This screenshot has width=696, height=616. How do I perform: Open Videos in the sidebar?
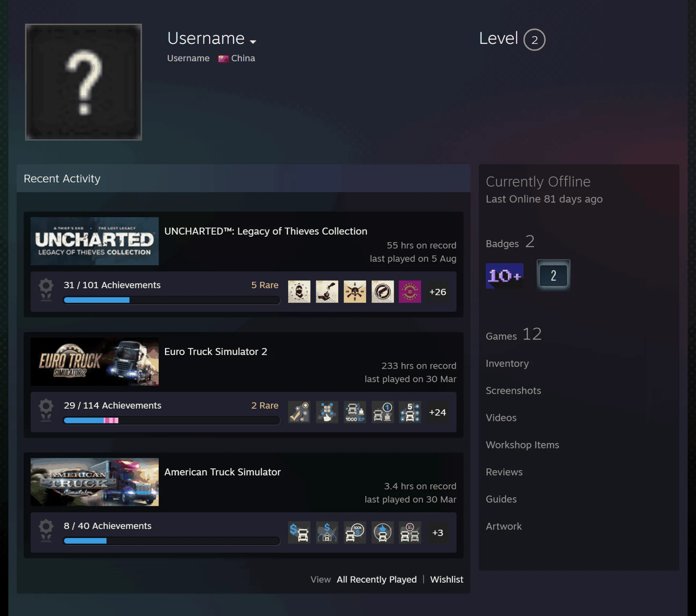[x=501, y=418]
